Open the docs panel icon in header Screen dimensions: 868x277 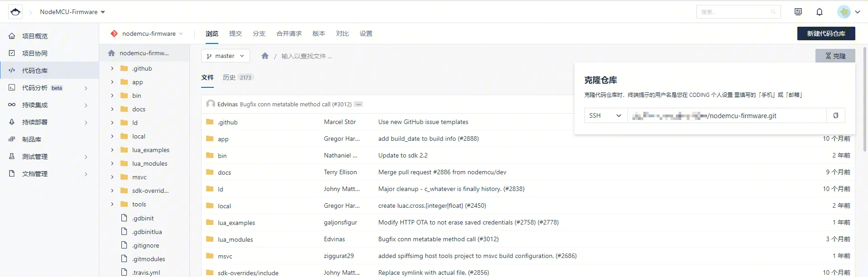pos(798,12)
